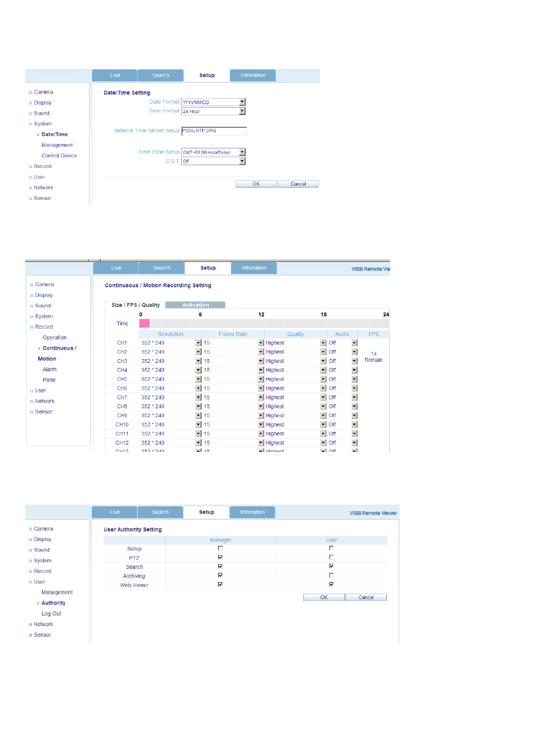Viewport: 534px width, 756px height.
Task: Click the Network Time Server input field
Action: 214,131
